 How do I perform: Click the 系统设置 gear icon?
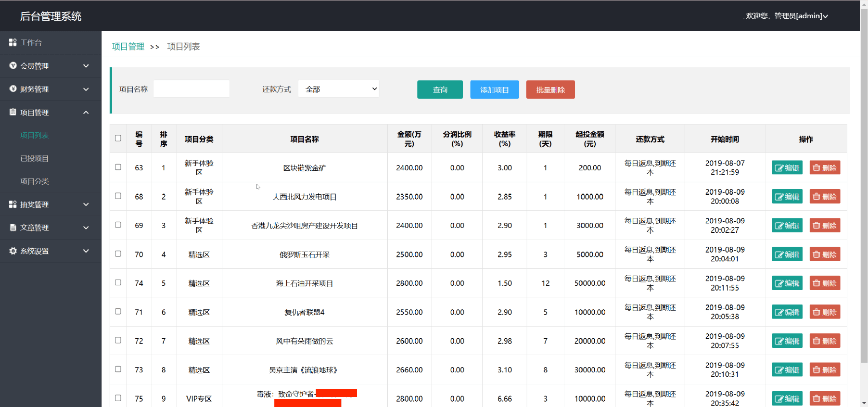13,251
